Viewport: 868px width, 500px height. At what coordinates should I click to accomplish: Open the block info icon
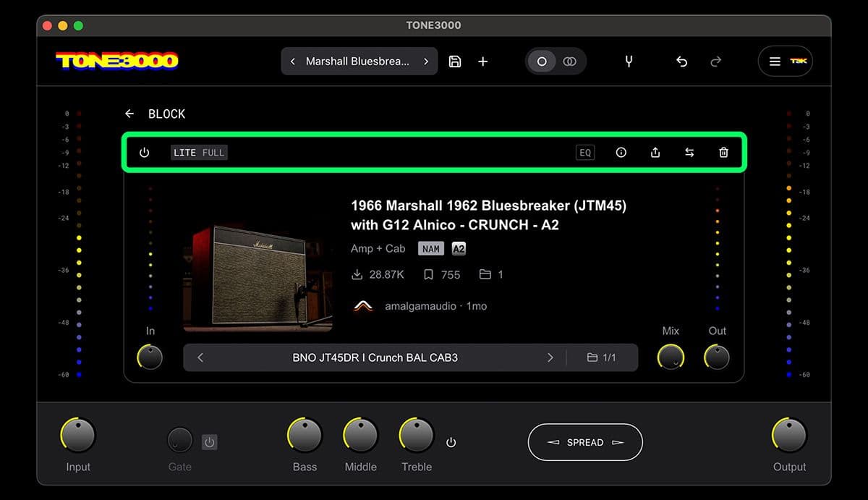tap(621, 153)
